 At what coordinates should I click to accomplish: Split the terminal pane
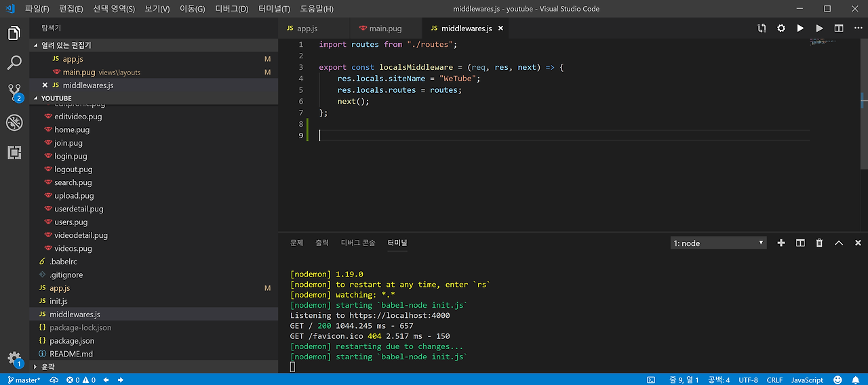(x=800, y=243)
